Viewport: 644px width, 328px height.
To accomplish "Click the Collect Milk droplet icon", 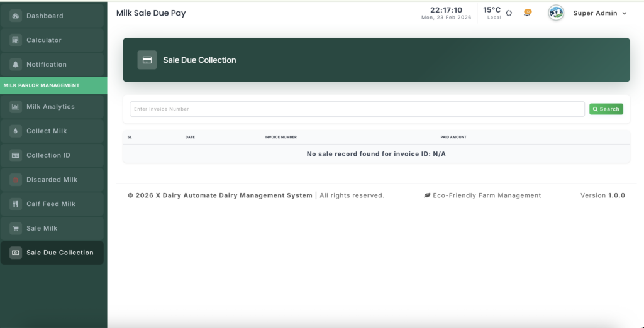I will 16,131.
